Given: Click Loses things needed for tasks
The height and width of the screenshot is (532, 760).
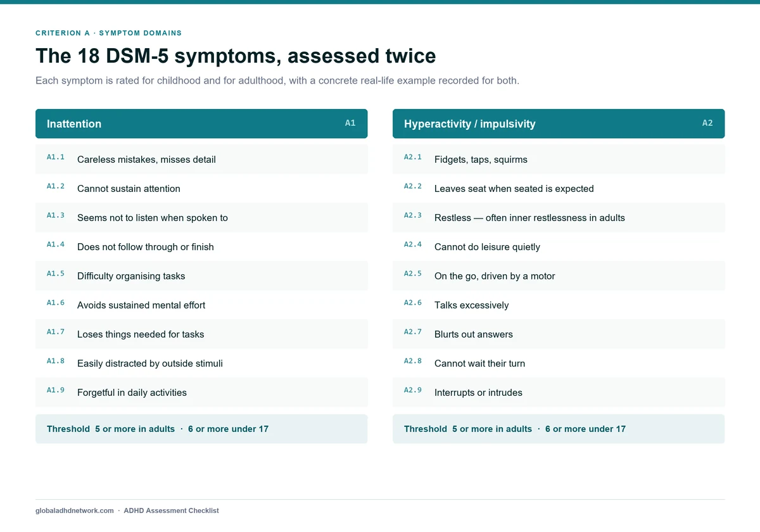Looking at the screenshot, I should (x=201, y=334).
